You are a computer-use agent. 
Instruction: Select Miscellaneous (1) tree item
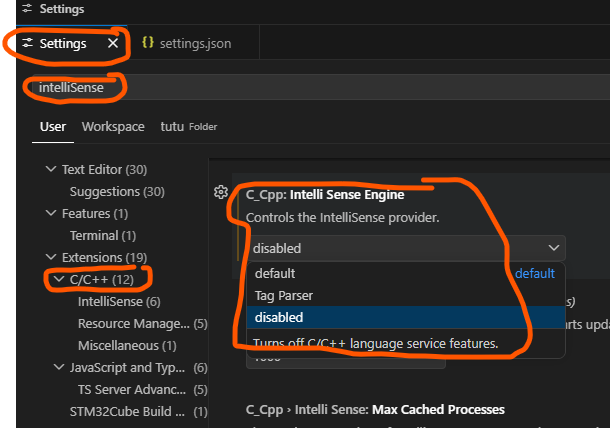(x=127, y=346)
